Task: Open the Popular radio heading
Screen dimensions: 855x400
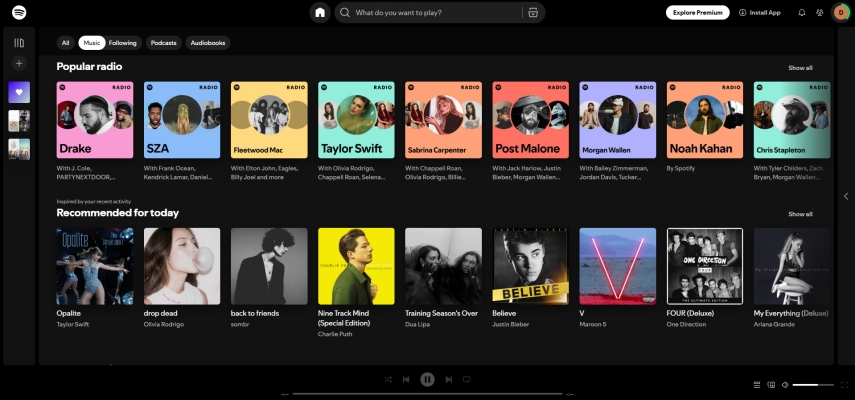Action: 89,66
